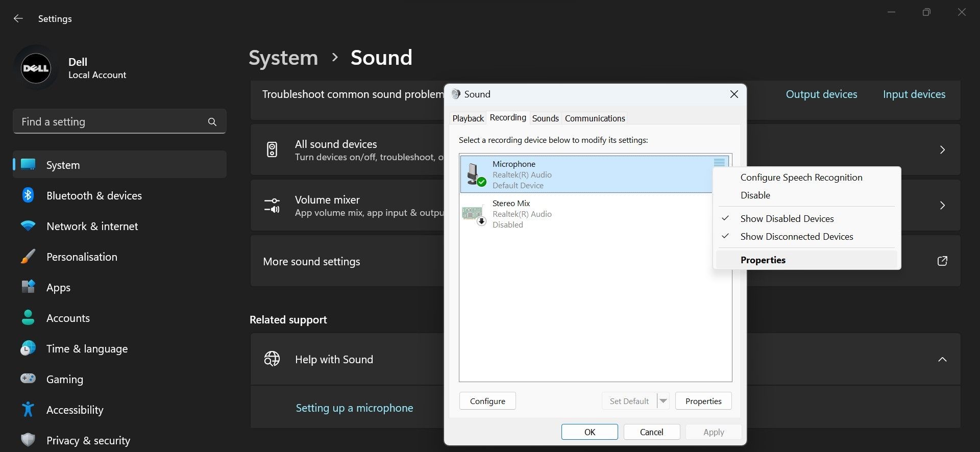Click the System monitor icon in sidebar
The image size is (980, 452).
tap(28, 164)
